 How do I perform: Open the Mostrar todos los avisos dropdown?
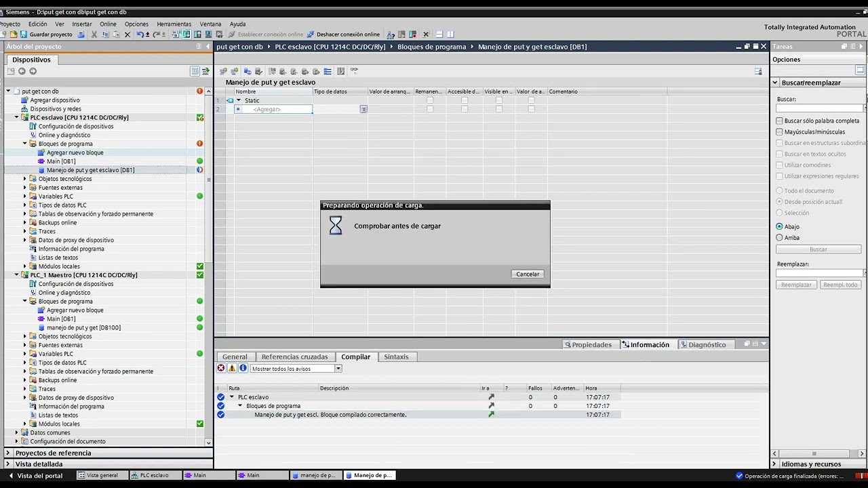(338, 369)
